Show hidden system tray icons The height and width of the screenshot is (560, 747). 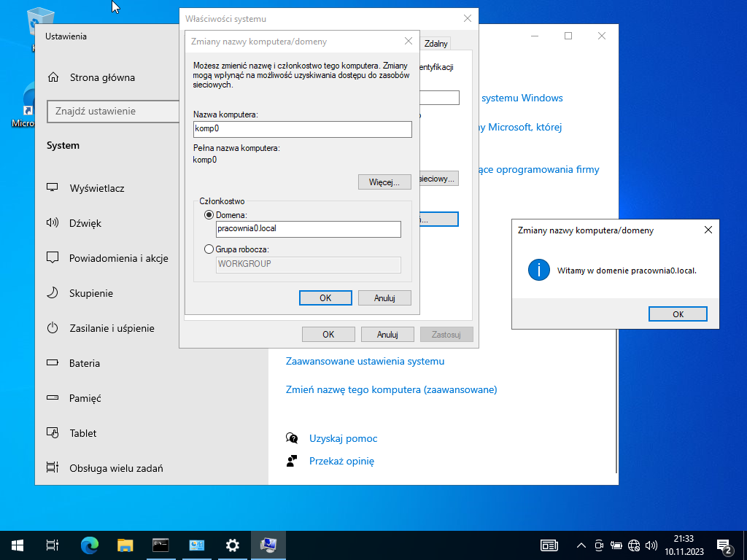581,545
